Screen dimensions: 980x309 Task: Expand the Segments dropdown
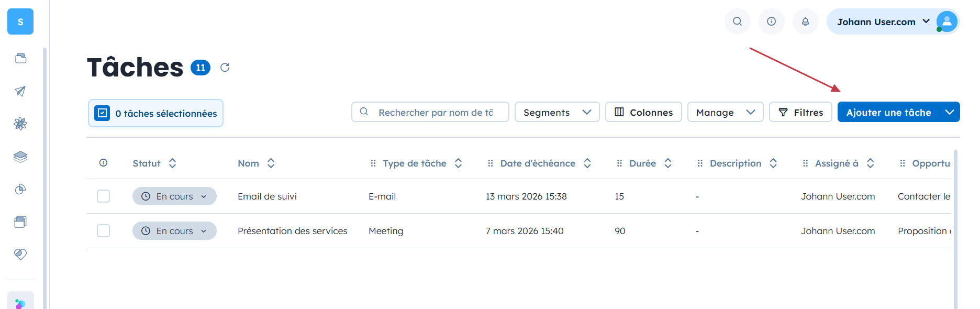[557, 112]
